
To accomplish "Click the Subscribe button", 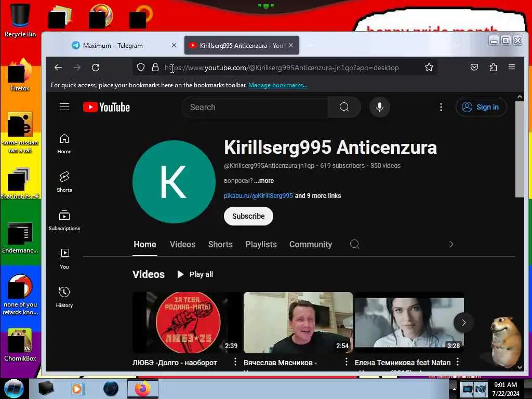I will point(248,216).
